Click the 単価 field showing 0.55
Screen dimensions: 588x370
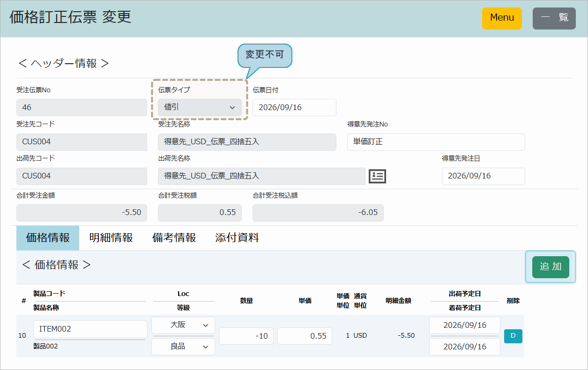pyautogui.click(x=305, y=336)
